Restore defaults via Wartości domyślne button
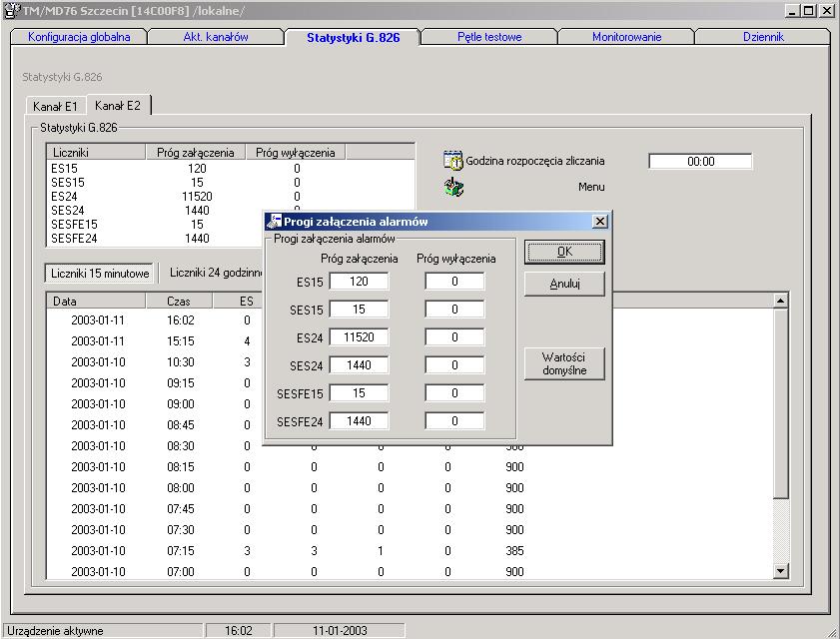Screen dimensions: 840x639 (x=564, y=363)
